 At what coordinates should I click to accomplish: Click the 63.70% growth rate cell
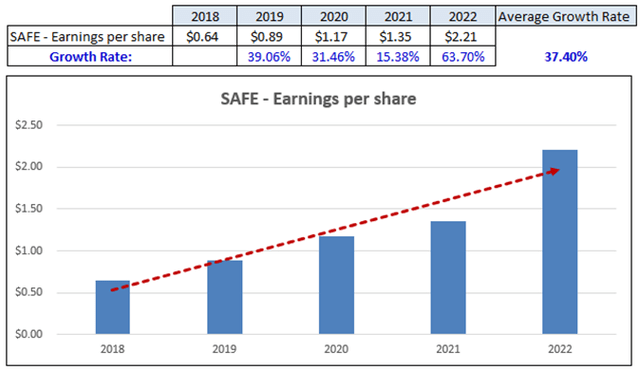[463, 56]
